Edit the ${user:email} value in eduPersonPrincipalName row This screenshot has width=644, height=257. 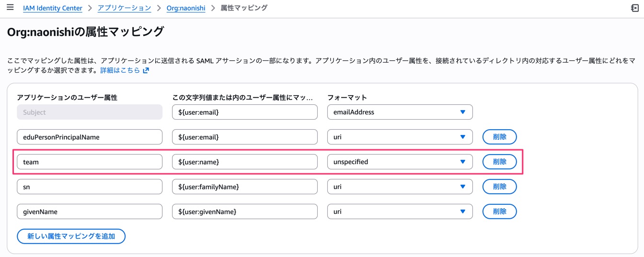(x=245, y=137)
